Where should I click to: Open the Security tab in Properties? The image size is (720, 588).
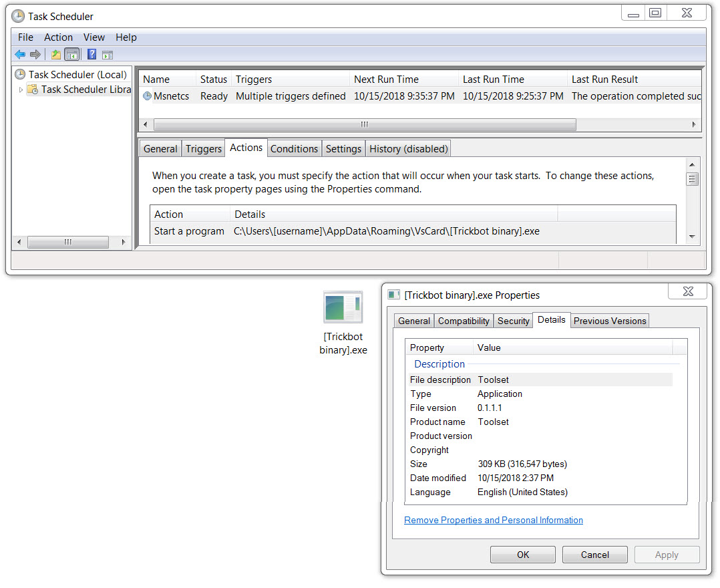(513, 321)
